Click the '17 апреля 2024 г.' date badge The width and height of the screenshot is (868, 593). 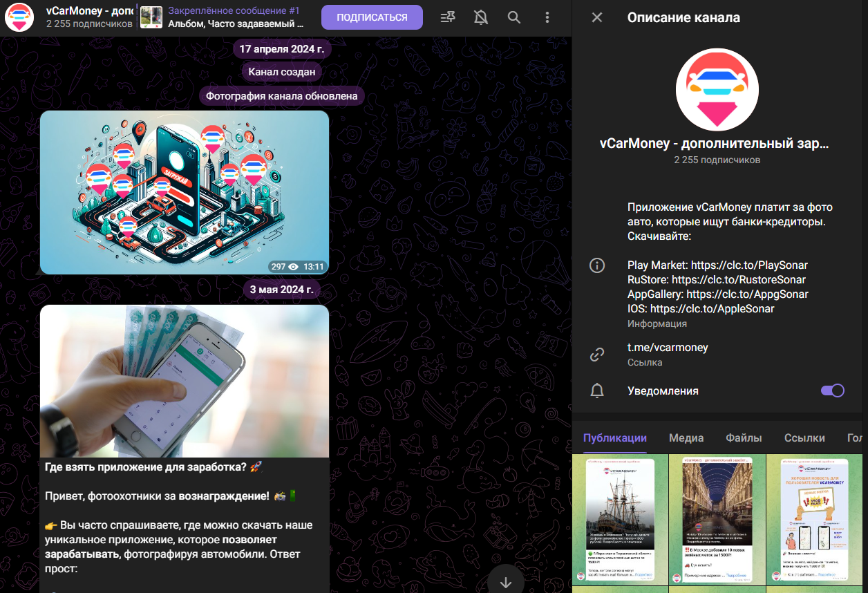(282, 49)
